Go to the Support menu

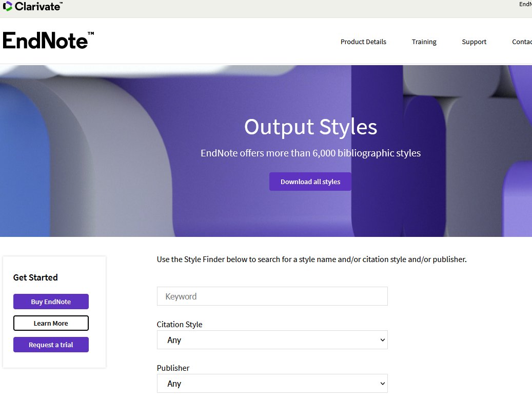click(474, 42)
